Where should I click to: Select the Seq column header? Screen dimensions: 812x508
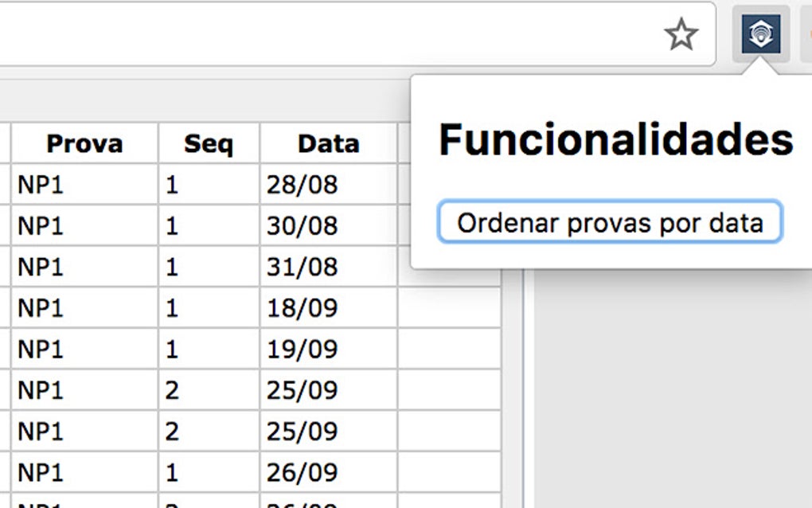pyautogui.click(x=209, y=144)
